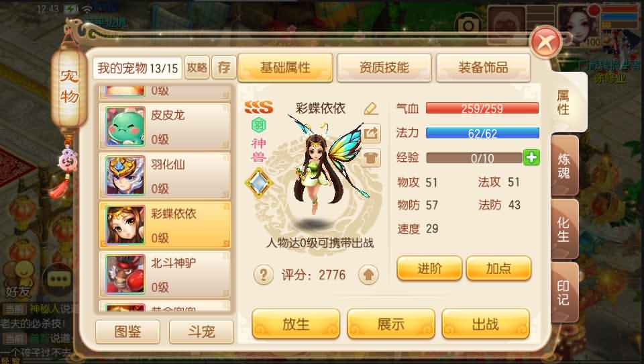Open the 装备饰品 tab

coord(483,67)
